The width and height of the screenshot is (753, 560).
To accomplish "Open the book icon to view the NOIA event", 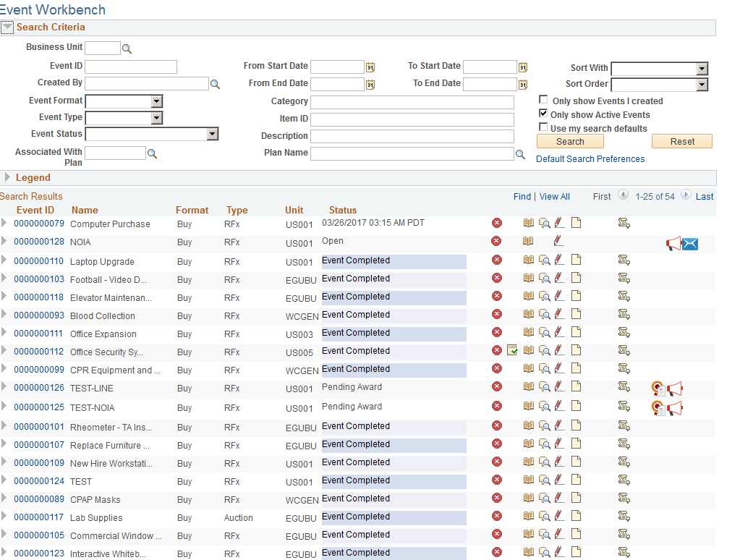I will pos(529,242).
